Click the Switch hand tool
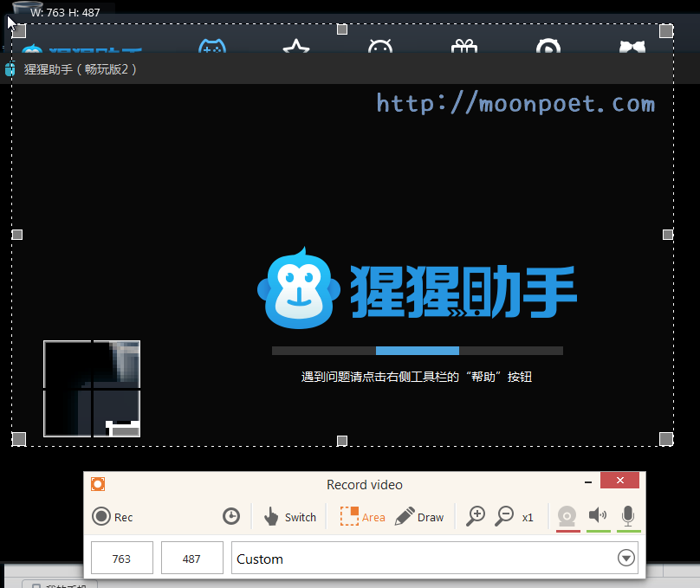 (x=289, y=517)
